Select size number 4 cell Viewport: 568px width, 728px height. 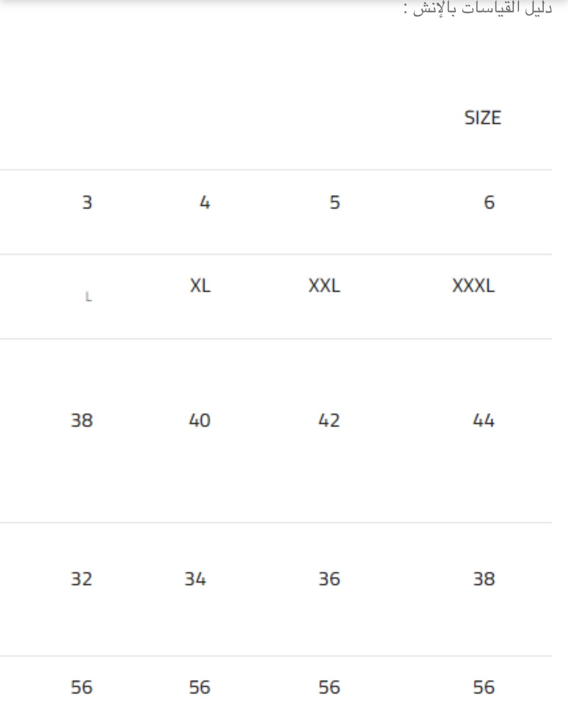[x=205, y=203]
